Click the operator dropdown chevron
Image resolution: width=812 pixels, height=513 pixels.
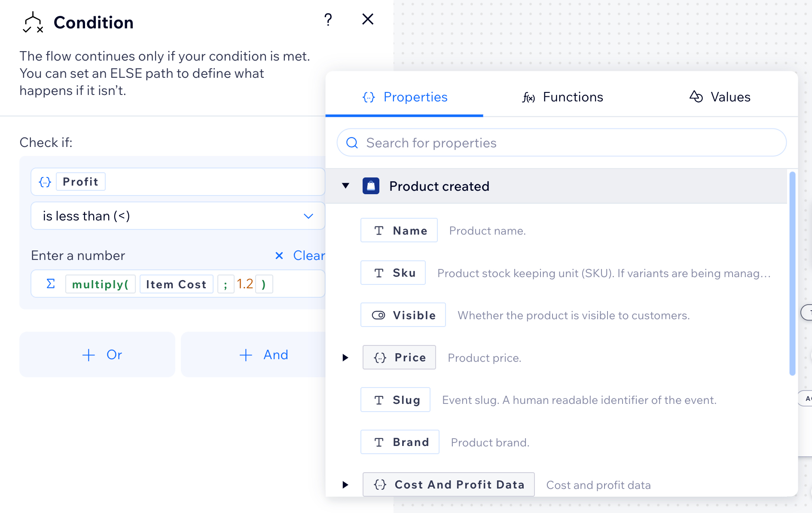tap(308, 216)
